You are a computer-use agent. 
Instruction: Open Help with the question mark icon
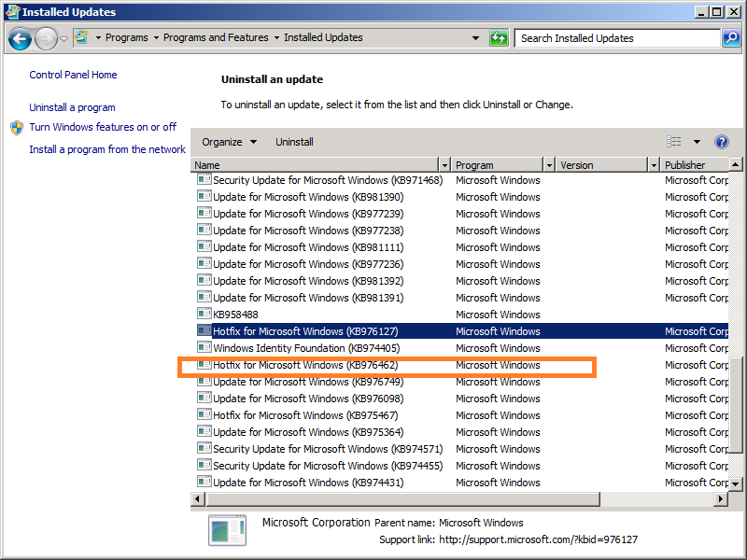click(x=721, y=142)
